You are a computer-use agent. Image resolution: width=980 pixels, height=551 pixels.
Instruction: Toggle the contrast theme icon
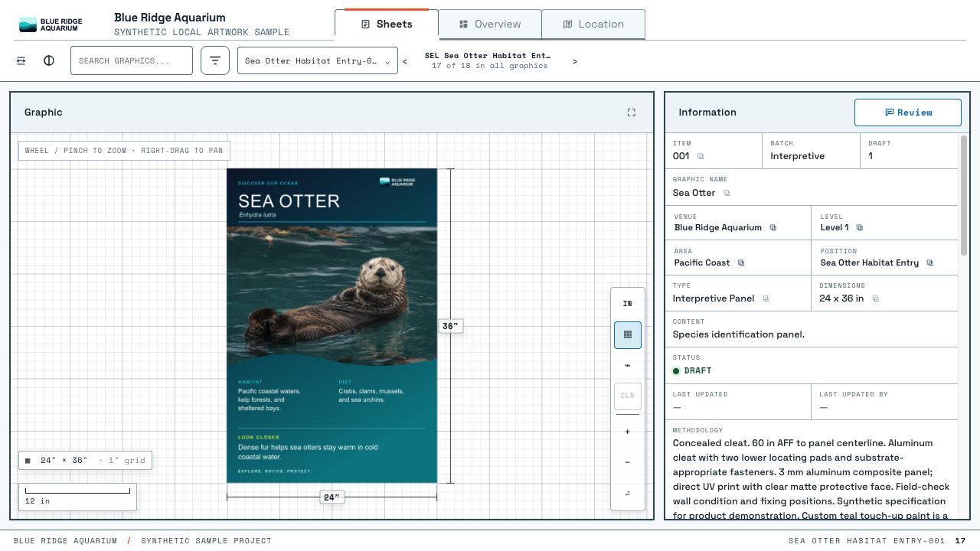pos(49,60)
